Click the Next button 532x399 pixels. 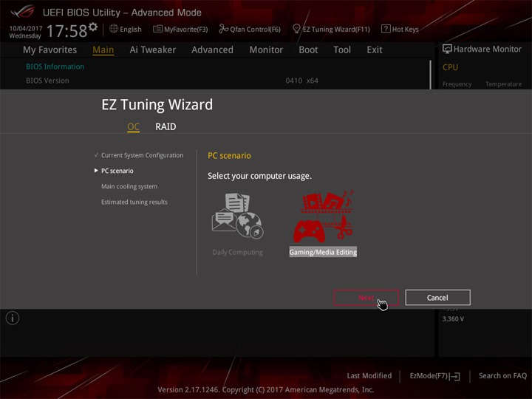tap(366, 298)
